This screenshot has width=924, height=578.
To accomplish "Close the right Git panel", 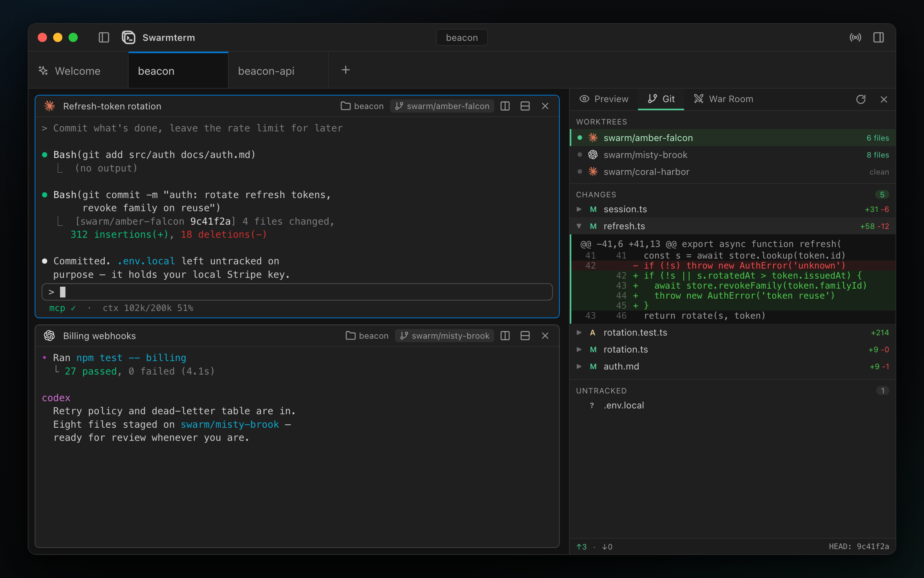I will click(884, 99).
